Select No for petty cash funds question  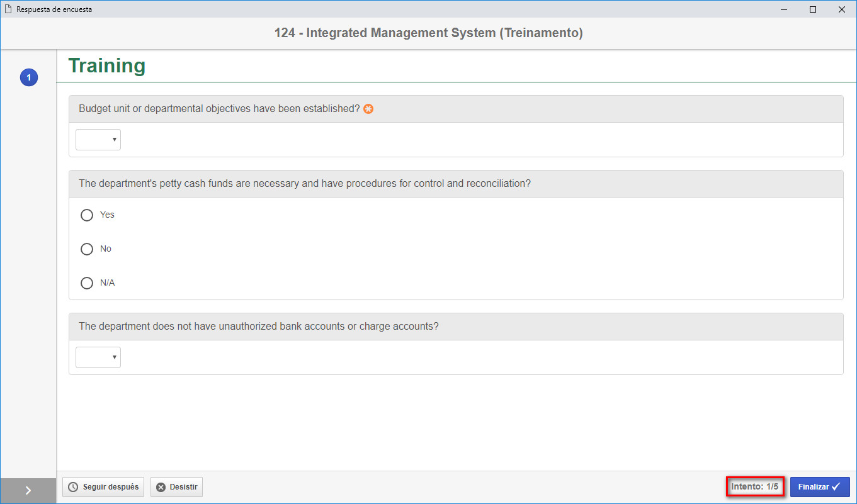[x=87, y=249]
